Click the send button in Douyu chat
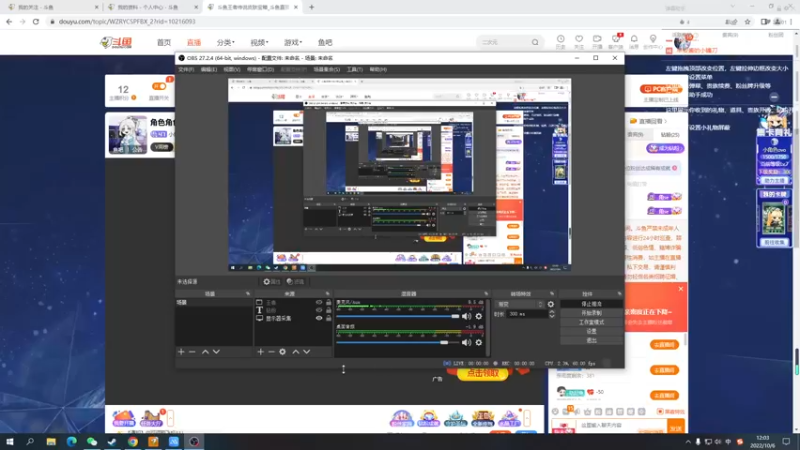The image size is (800, 450). pos(676,428)
